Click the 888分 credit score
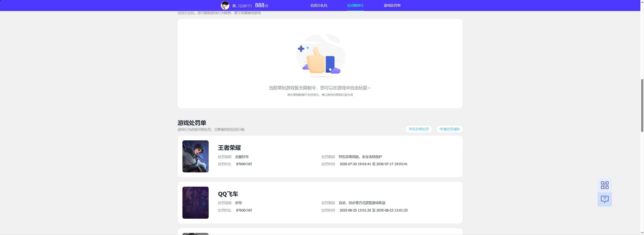Image resolution: width=644 pixels, height=235 pixels. pos(261,5)
